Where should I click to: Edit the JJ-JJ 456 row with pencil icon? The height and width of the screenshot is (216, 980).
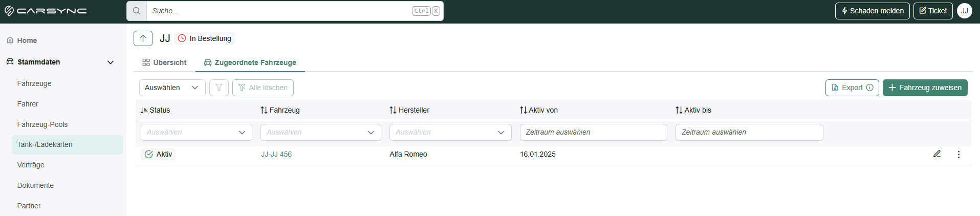pyautogui.click(x=937, y=154)
